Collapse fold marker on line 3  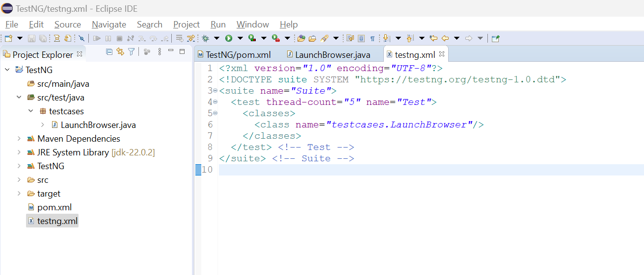[215, 91]
